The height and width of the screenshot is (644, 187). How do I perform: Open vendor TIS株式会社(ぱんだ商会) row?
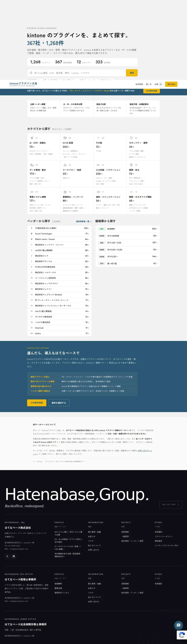point(59,228)
